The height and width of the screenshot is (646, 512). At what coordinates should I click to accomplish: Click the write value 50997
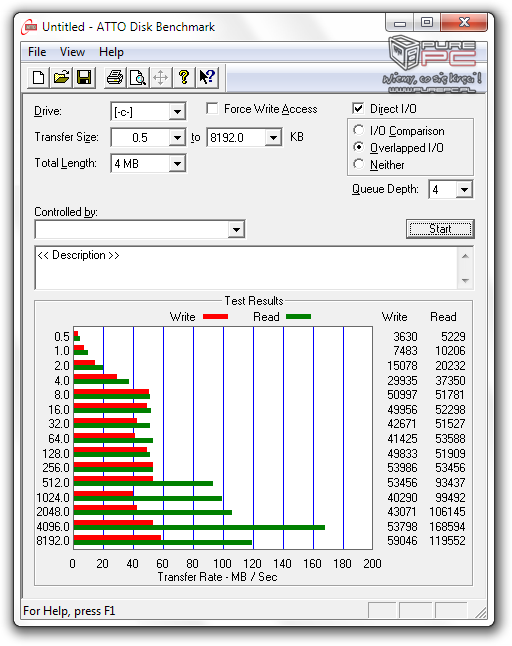(x=402, y=395)
